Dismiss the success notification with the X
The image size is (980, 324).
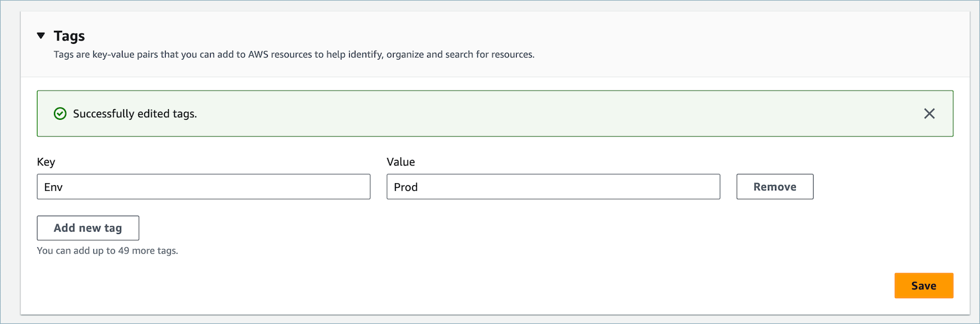[x=929, y=113]
